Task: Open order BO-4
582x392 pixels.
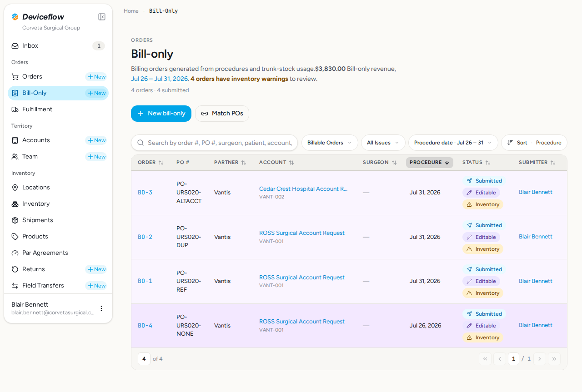Action: (145, 326)
